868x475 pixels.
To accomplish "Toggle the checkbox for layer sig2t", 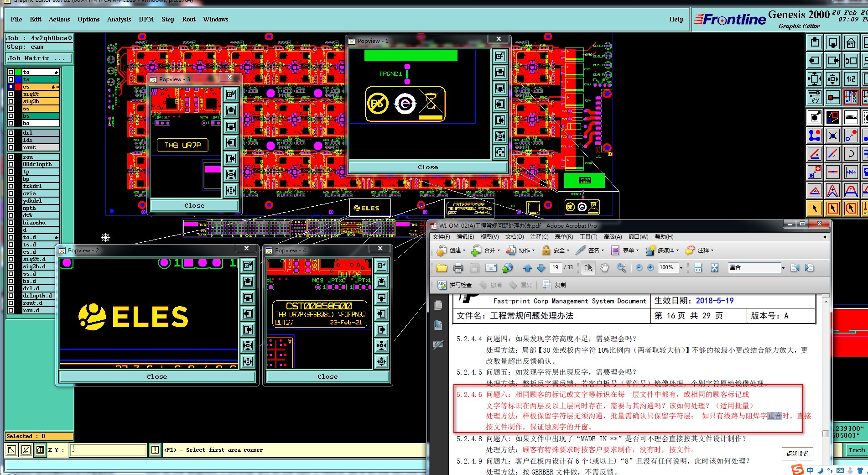I will tap(11, 94).
